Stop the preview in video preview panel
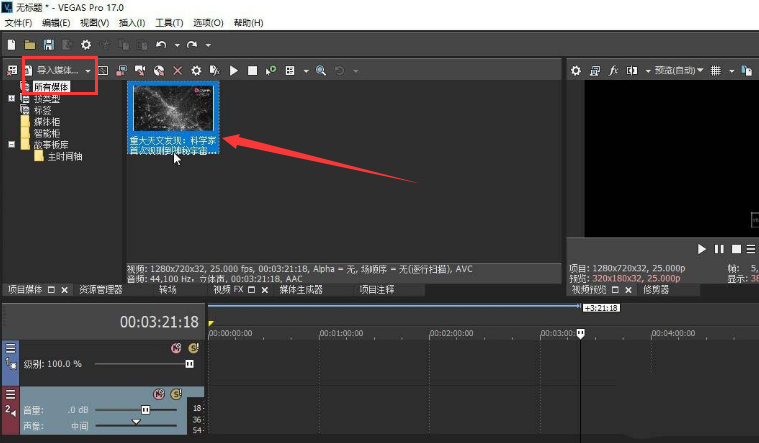This screenshot has height=443, width=759. pyautogui.click(x=736, y=249)
